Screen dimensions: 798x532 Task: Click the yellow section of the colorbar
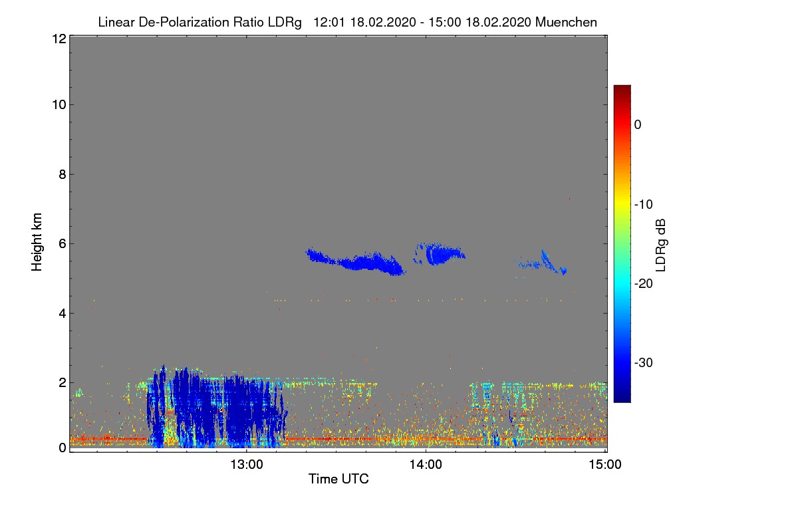pos(622,204)
